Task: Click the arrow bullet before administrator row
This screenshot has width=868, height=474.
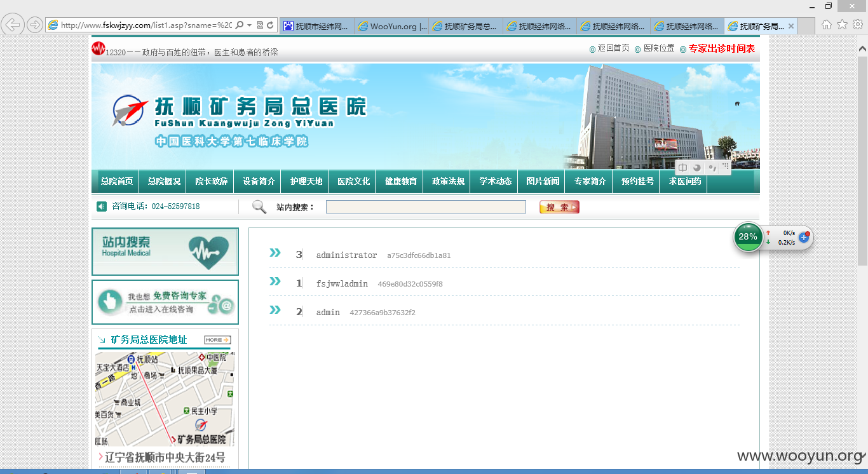Action: [275, 253]
